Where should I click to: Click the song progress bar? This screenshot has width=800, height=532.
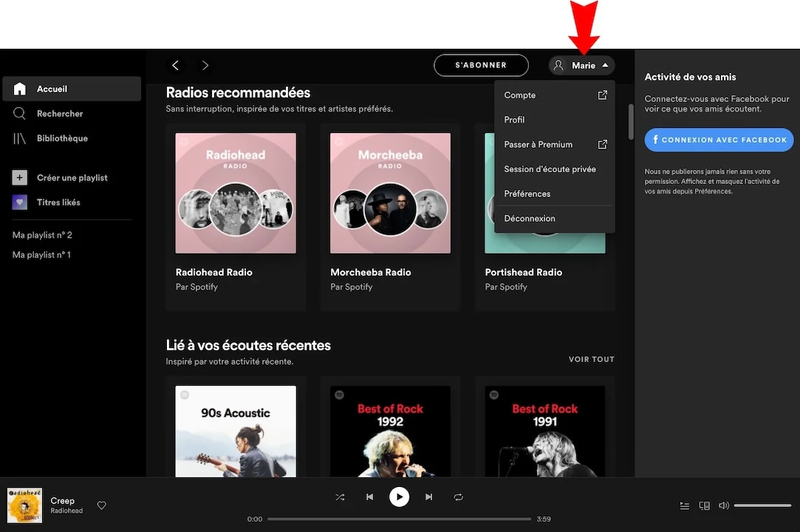pos(399,519)
